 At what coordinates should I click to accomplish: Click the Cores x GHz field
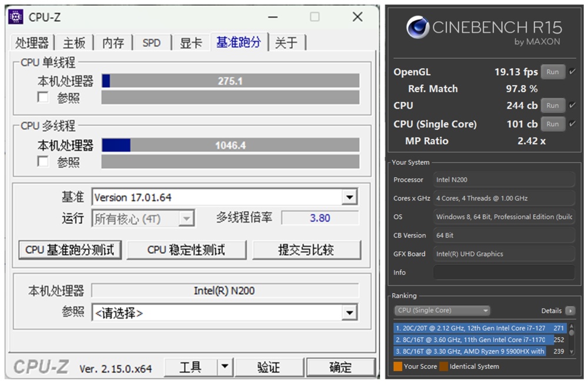(x=504, y=198)
